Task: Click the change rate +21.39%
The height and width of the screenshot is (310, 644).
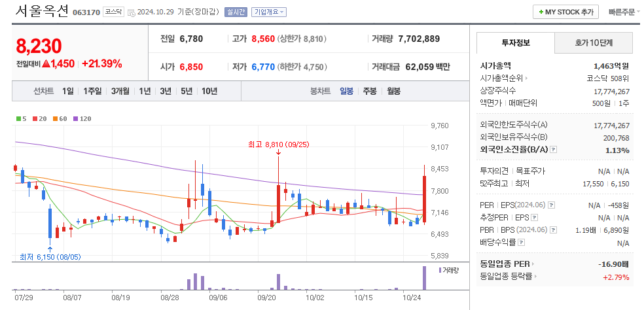Action: point(102,63)
